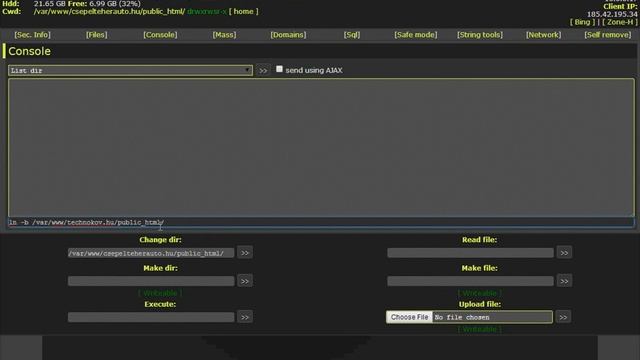Click the Self remove tab
Image resolution: width=640 pixels, height=360 pixels.
[x=607, y=35]
